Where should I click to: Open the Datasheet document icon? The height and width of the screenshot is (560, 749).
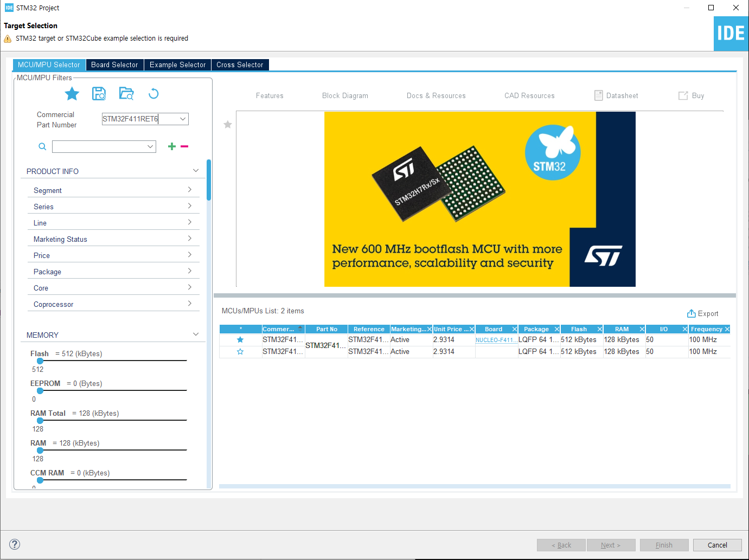[x=599, y=95]
